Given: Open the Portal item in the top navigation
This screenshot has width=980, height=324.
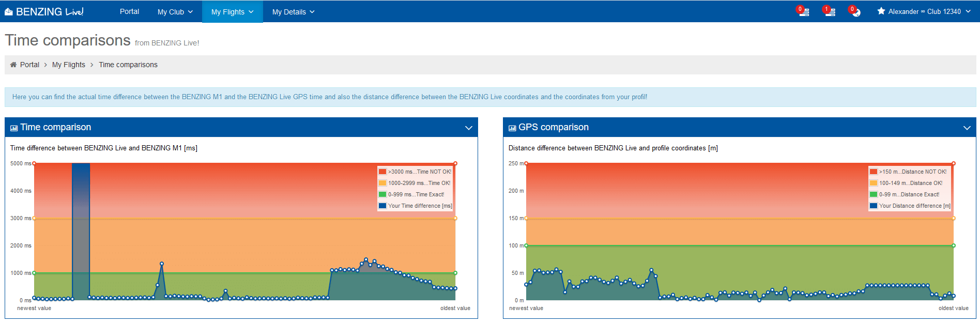Looking at the screenshot, I should tap(129, 11).
